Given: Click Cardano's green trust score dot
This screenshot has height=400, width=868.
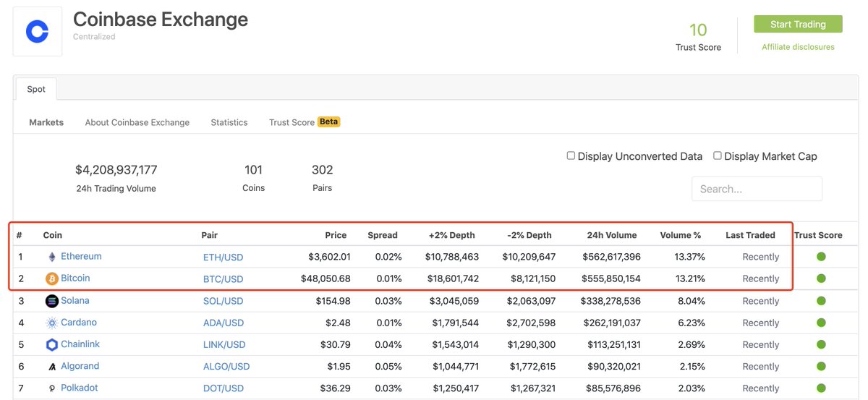Looking at the screenshot, I should (820, 323).
